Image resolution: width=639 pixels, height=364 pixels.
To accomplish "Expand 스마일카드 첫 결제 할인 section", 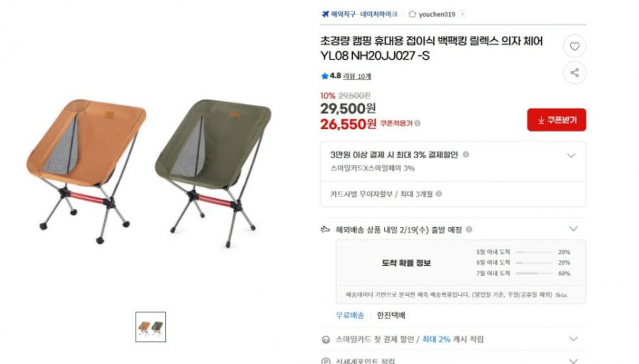I will [573, 339].
